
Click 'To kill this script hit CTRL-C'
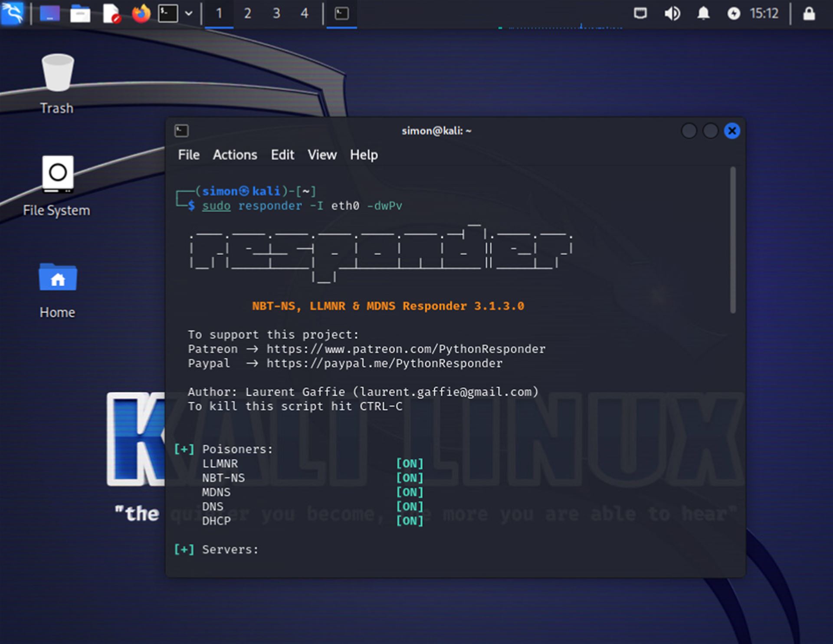[295, 406]
